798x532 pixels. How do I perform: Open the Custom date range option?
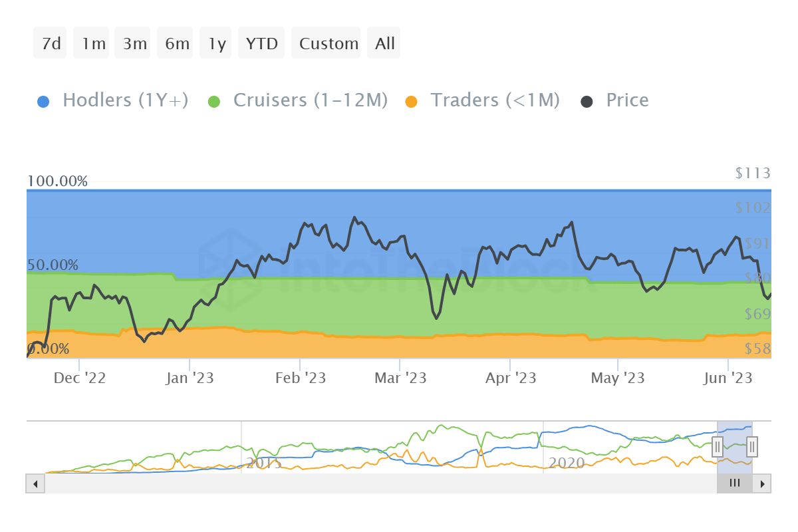pos(327,43)
